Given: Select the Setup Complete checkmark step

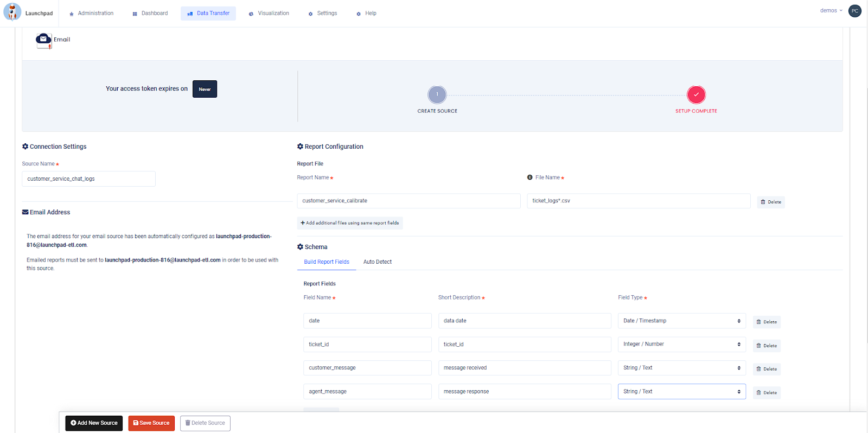Looking at the screenshot, I should pos(696,94).
